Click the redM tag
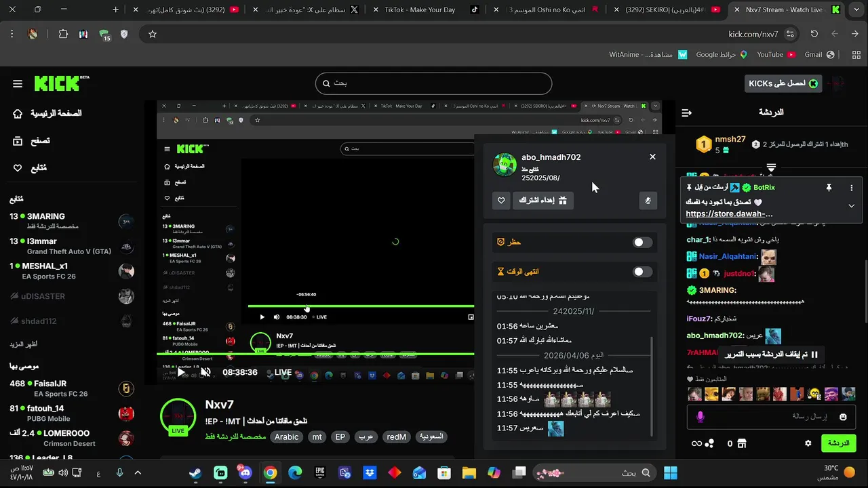868x488 pixels. click(x=397, y=437)
